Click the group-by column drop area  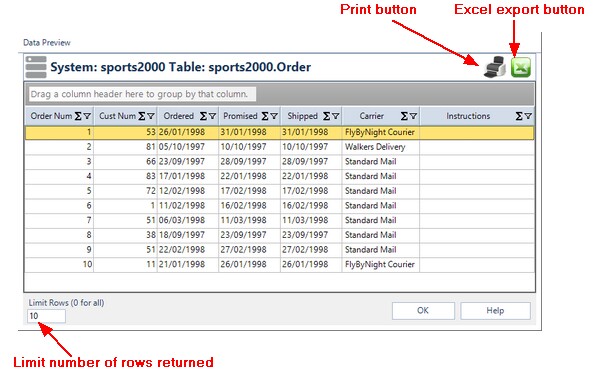point(142,94)
